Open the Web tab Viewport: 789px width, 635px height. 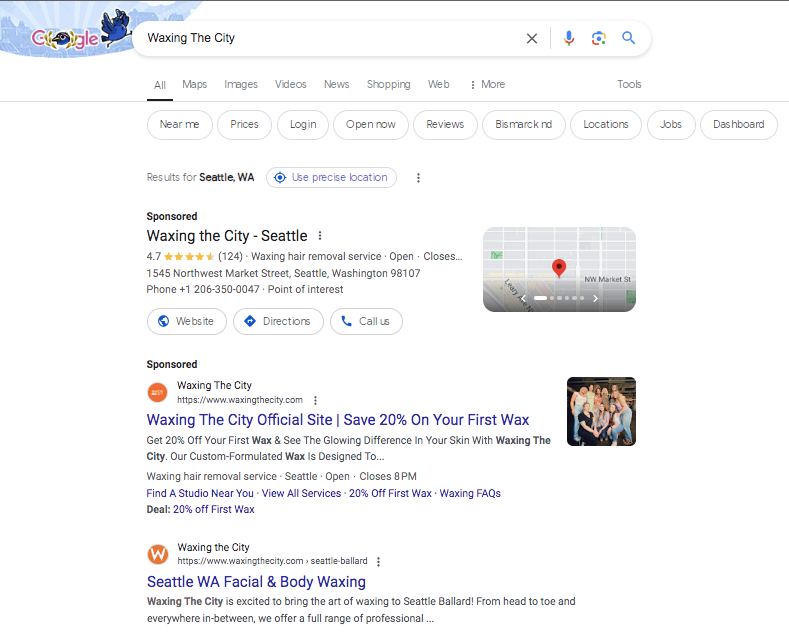[439, 85]
